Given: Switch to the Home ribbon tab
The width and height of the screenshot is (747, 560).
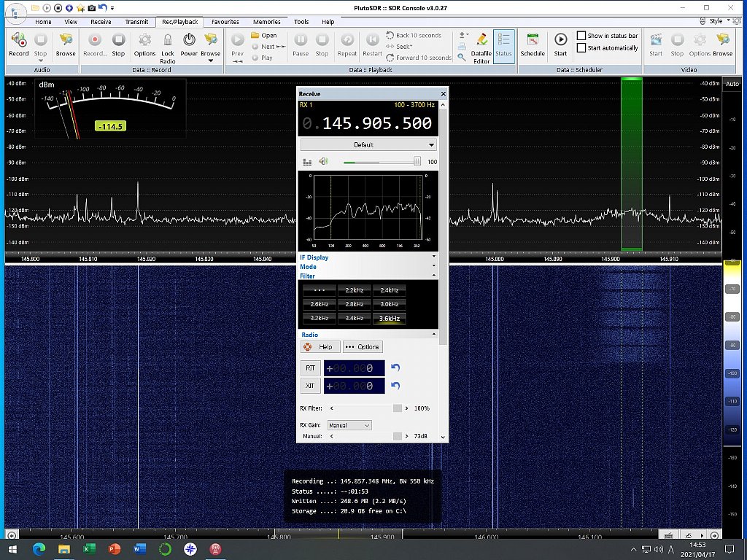Looking at the screenshot, I should click(43, 22).
